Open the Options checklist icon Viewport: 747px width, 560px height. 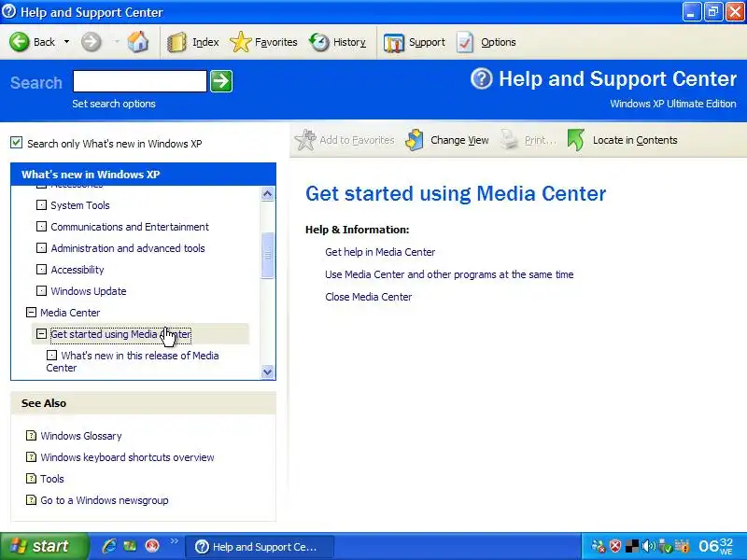465,42
